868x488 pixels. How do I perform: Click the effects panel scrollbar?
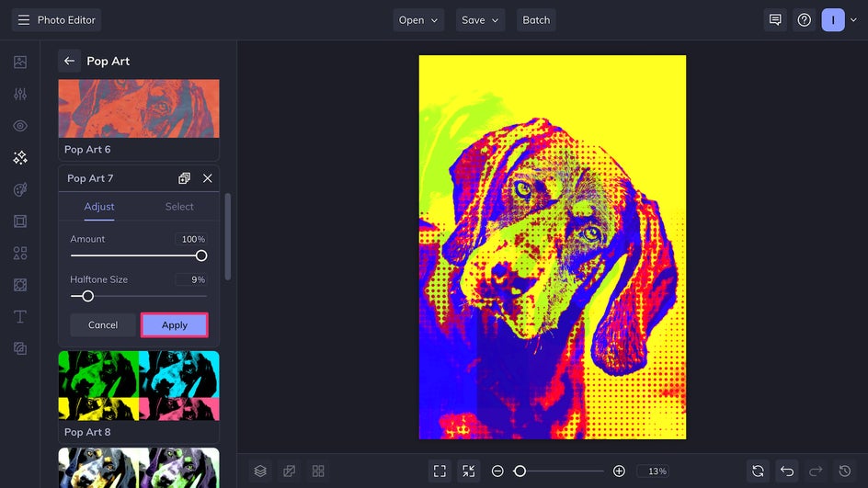[x=227, y=236]
